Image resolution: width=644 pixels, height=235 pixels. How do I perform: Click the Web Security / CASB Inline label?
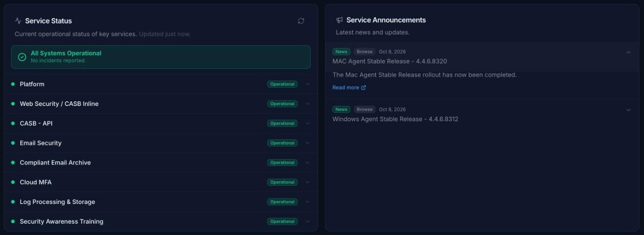(59, 104)
